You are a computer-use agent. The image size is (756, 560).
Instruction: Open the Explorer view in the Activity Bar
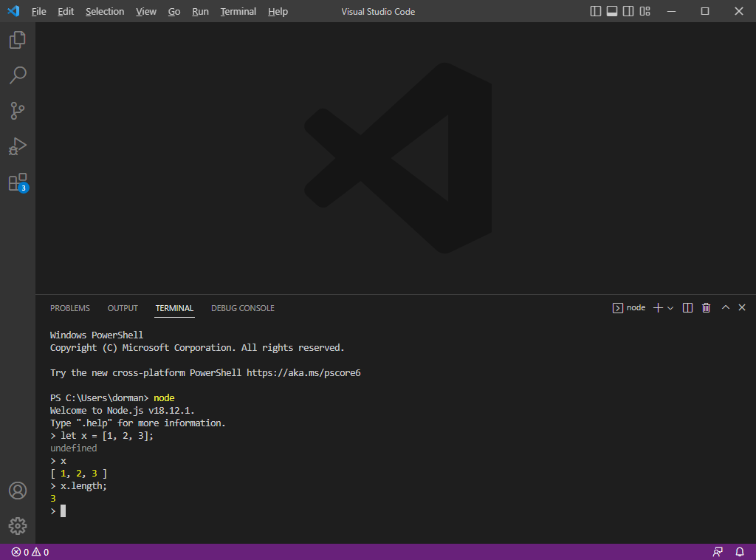[17, 39]
